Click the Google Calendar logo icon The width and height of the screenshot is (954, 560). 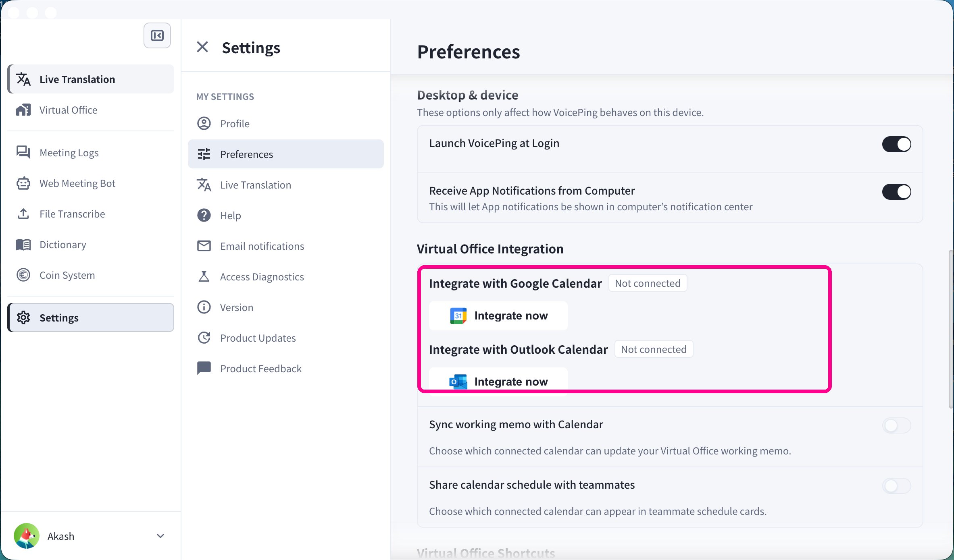click(458, 316)
